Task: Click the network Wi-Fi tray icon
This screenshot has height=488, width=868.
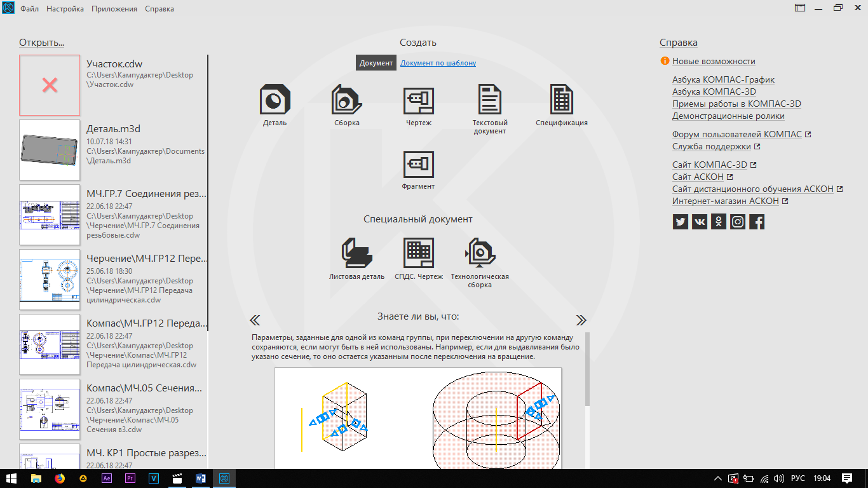Action: (764, 478)
